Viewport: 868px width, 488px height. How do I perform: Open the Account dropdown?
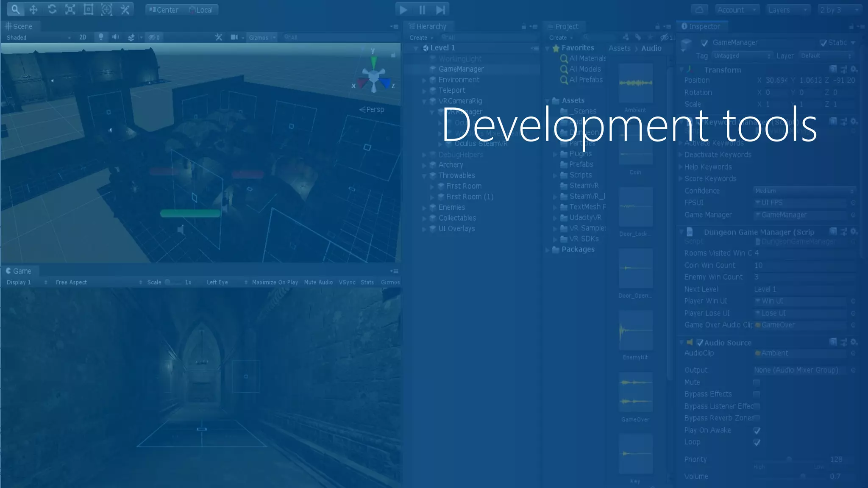[x=737, y=10]
